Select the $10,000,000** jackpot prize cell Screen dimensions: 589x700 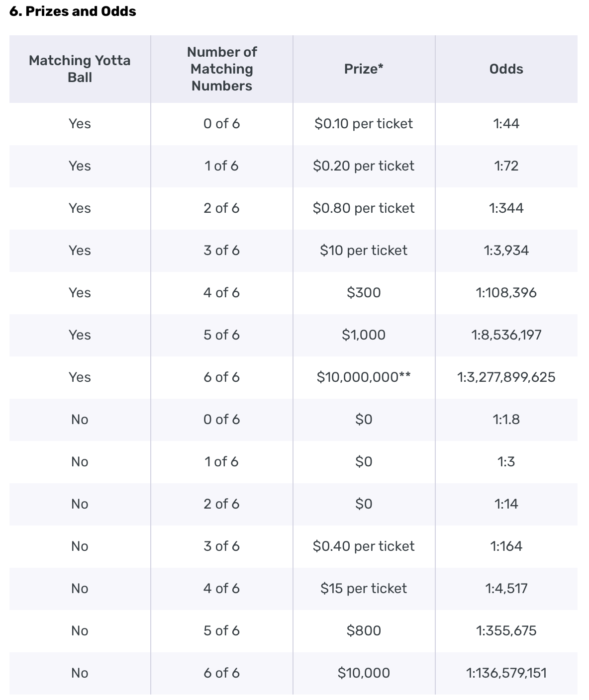click(364, 377)
